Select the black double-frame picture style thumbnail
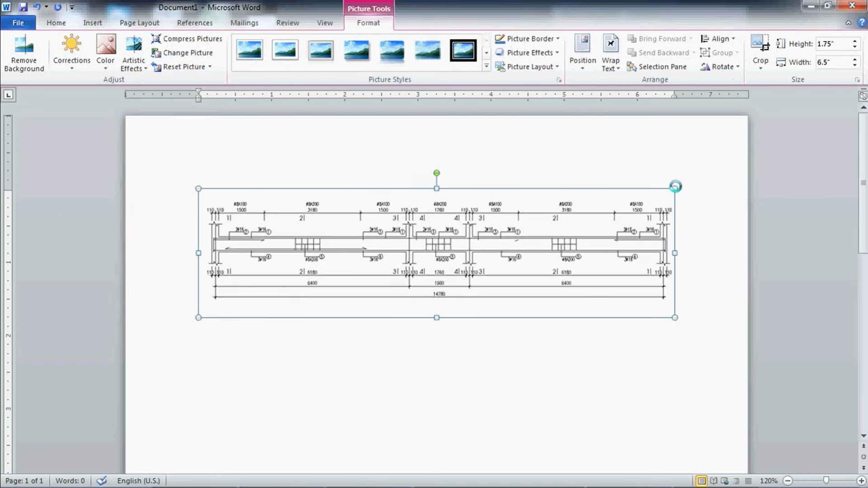 click(463, 50)
